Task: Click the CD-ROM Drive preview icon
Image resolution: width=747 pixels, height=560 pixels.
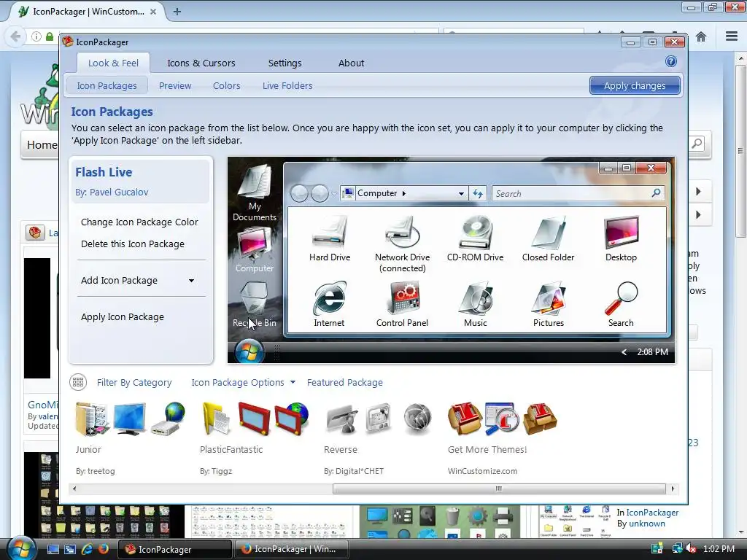Action: 476,233
